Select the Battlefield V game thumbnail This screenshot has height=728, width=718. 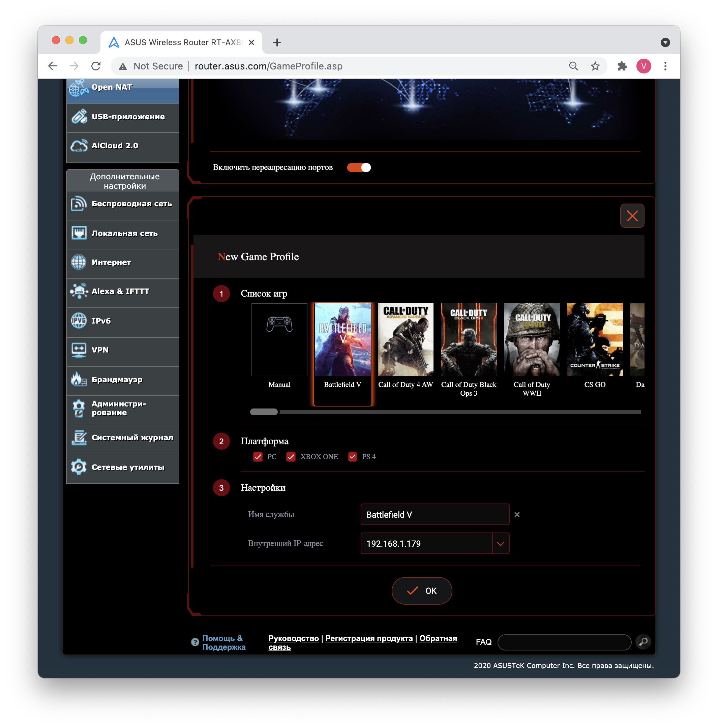tap(342, 340)
